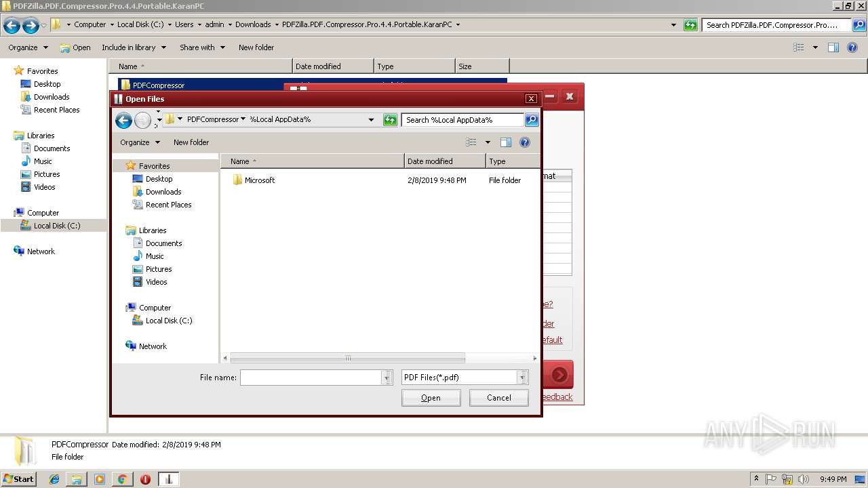This screenshot has width=868, height=488.
Task: Sort dialog list by Date modified column
Action: point(445,161)
